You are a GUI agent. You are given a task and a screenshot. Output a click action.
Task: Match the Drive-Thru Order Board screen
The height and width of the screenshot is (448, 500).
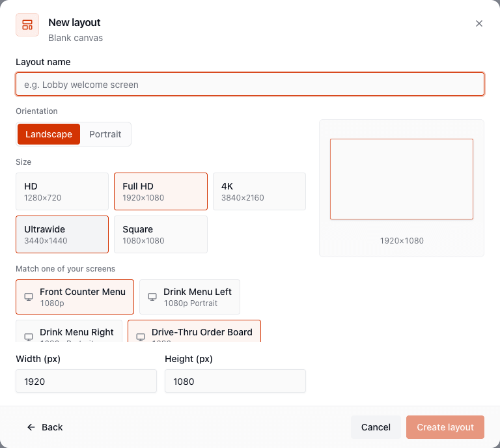tap(194, 331)
